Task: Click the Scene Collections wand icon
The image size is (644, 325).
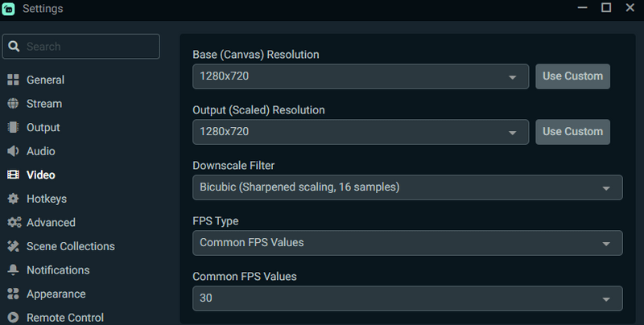Action: [x=13, y=246]
